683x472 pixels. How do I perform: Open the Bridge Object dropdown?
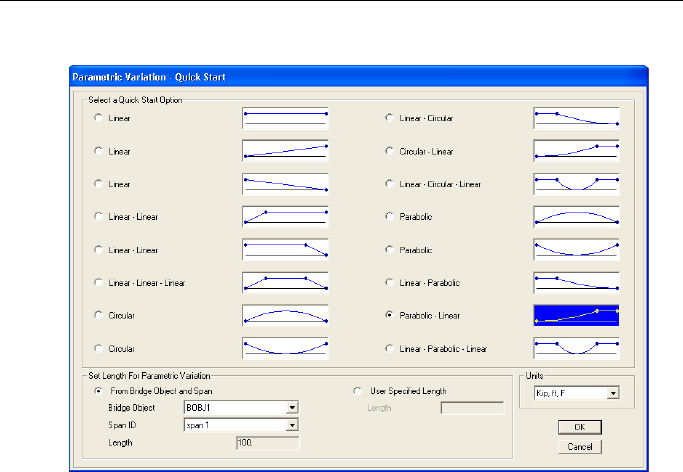click(292, 408)
